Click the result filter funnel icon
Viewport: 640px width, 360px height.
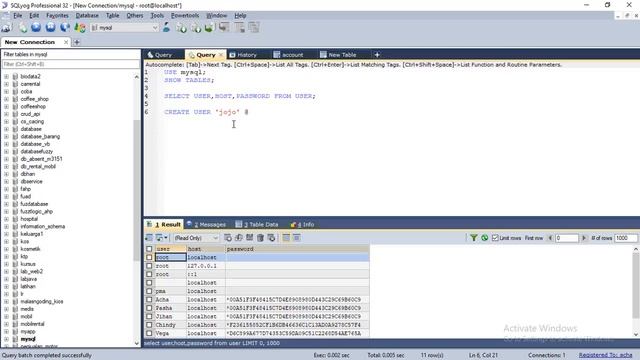coord(473,238)
